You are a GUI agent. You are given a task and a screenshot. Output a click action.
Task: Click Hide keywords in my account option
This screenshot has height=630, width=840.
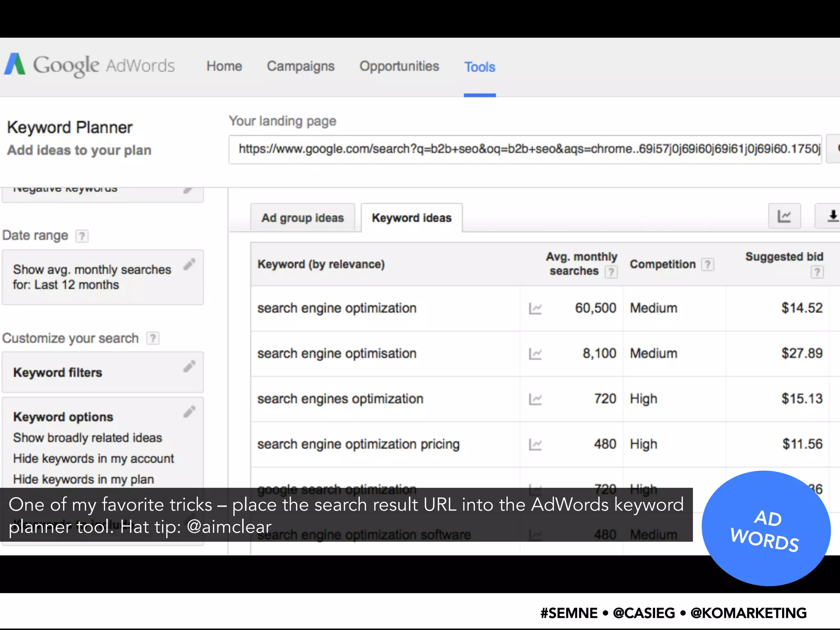(x=94, y=459)
